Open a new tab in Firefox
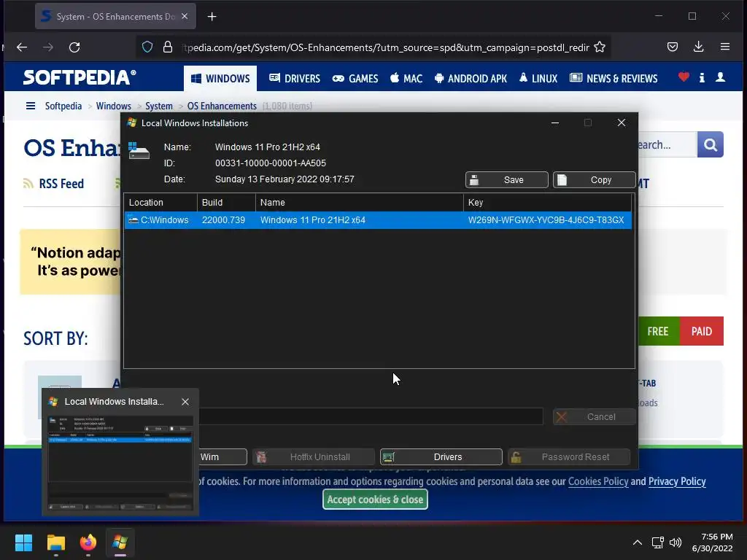 (x=212, y=17)
